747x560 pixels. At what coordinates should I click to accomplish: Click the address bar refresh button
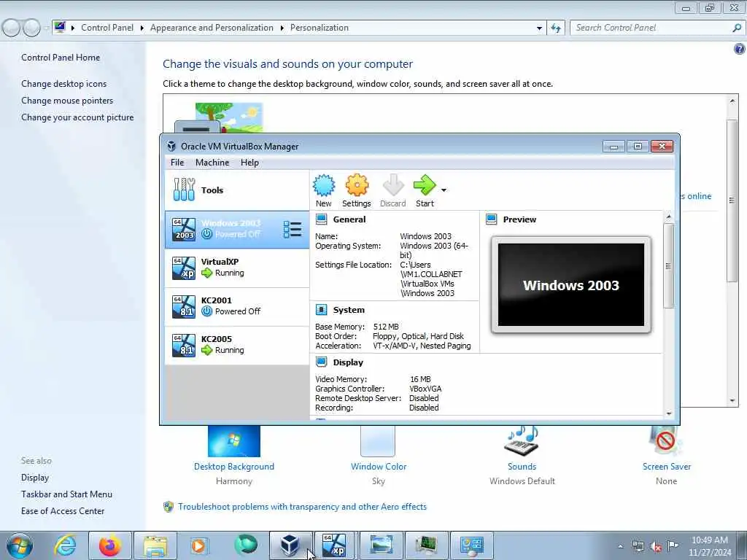point(555,28)
